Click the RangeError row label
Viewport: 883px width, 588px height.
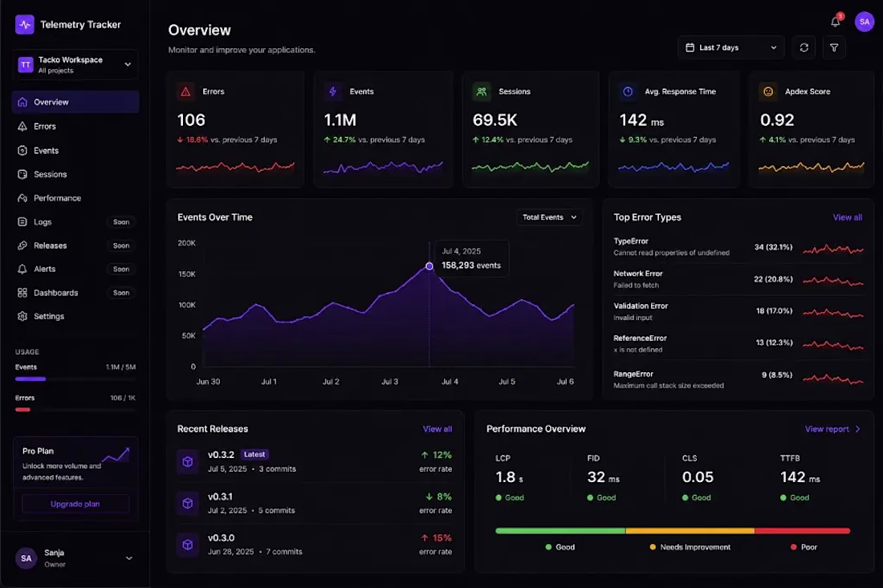(633, 374)
